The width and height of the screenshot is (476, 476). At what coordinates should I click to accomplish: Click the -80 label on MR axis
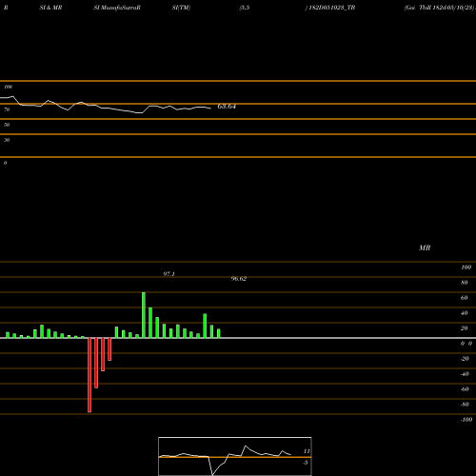coord(465,405)
